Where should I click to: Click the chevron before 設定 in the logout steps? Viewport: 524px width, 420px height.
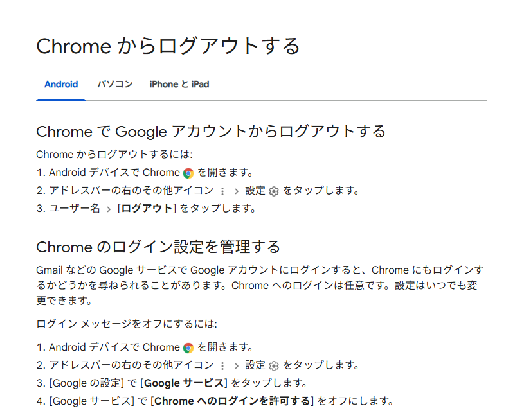tap(237, 191)
